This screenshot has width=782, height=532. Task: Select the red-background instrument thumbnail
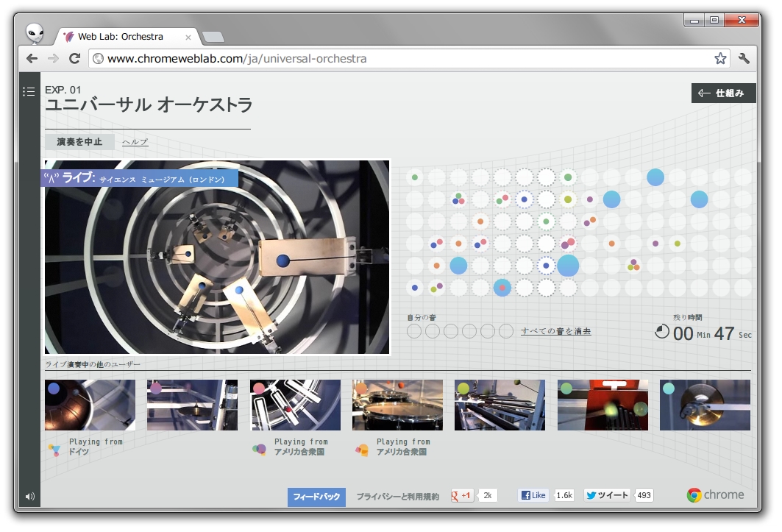(x=603, y=405)
